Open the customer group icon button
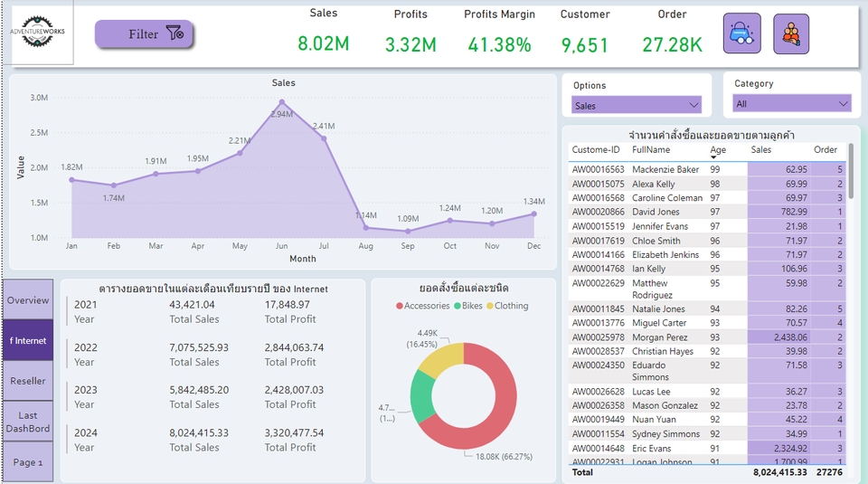The height and width of the screenshot is (484, 868). (x=791, y=34)
